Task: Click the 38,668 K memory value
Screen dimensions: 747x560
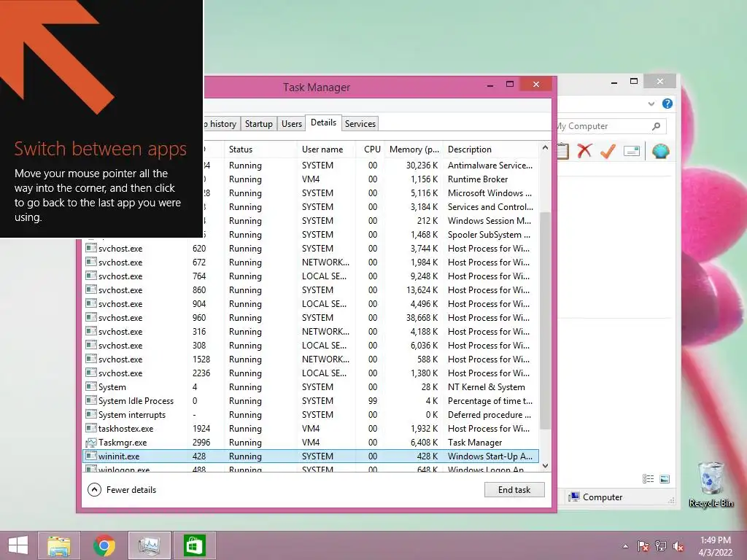Action: click(x=422, y=318)
